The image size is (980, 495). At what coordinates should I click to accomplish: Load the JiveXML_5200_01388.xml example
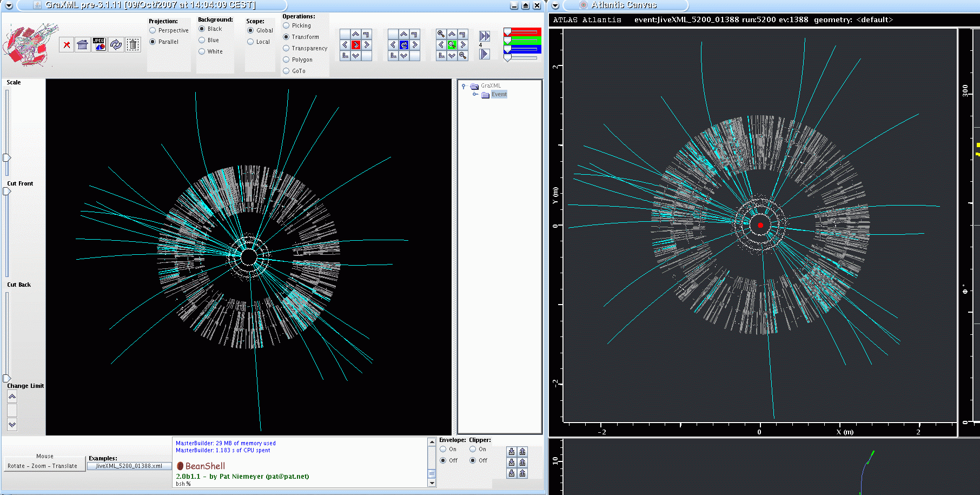click(129, 466)
